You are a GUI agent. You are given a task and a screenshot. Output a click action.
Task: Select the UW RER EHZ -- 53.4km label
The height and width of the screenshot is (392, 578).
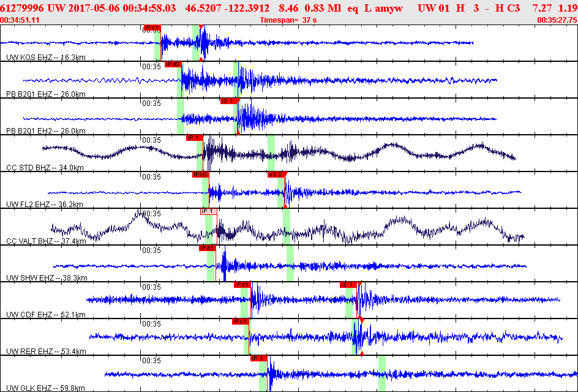pyautogui.click(x=46, y=352)
